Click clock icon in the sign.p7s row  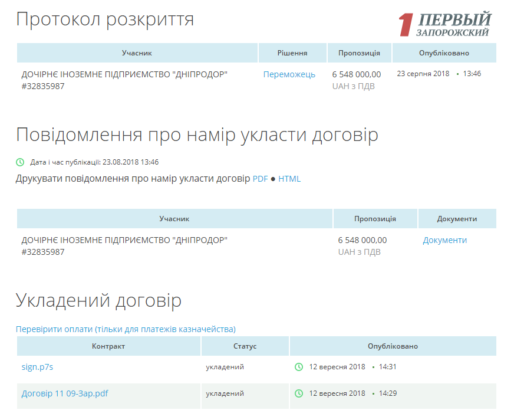(x=299, y=367)
